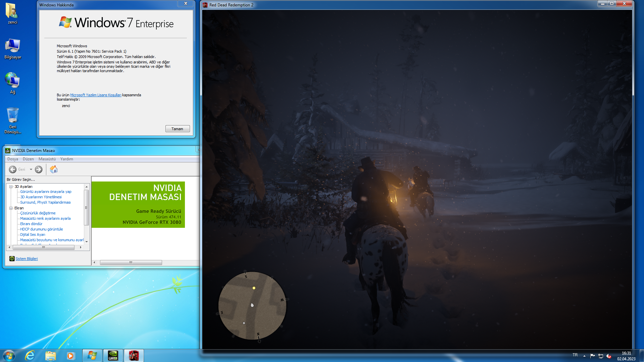The width and height of the screenshot is (644, 362).
Task: Close the Windows Hakkında dialog
Action: click(x=186, y=4)
